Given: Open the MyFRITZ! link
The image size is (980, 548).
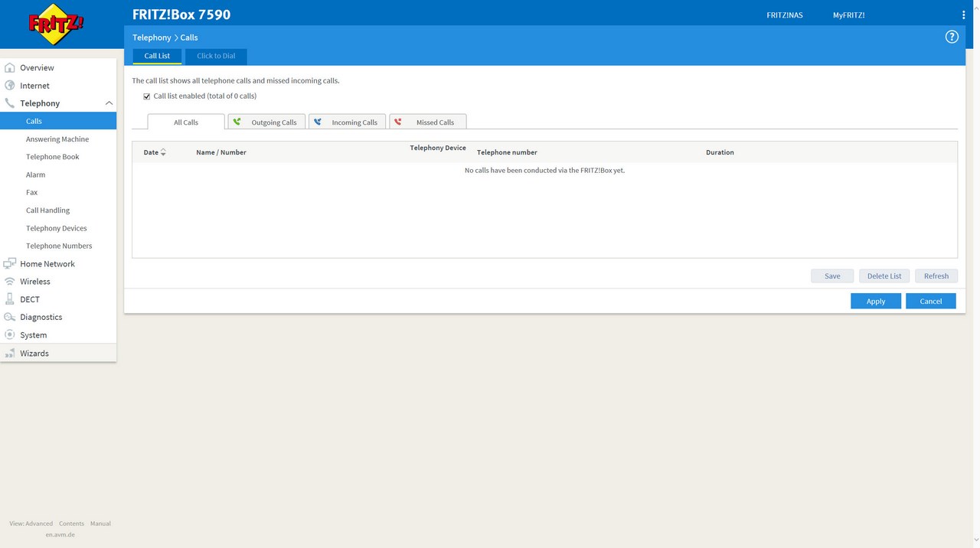Looking at the screenshot, I should 849,15.
